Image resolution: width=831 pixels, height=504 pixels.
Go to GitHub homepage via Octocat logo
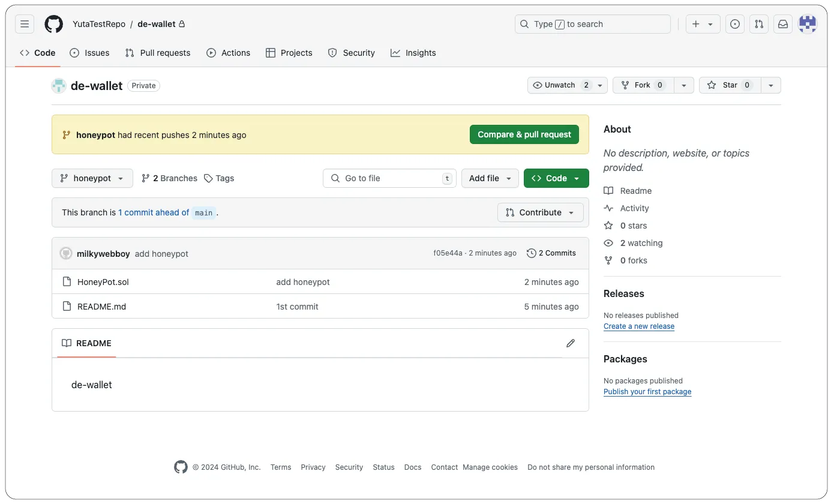pos(54,24)
